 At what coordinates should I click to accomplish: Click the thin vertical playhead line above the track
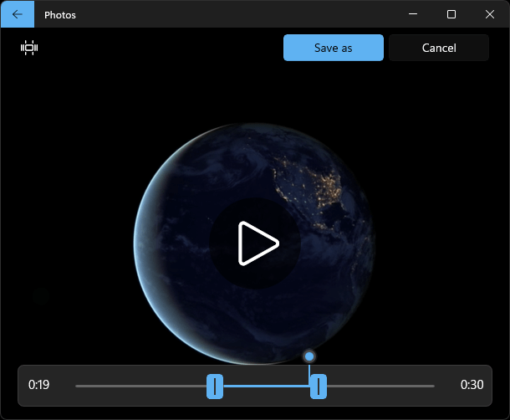(x=309, y=370)
